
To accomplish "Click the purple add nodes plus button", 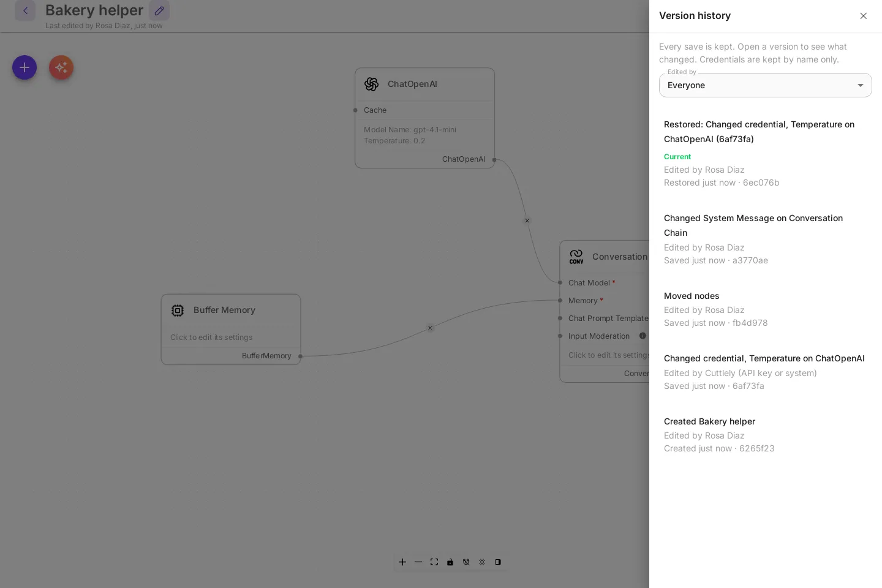I will point(24,67).
